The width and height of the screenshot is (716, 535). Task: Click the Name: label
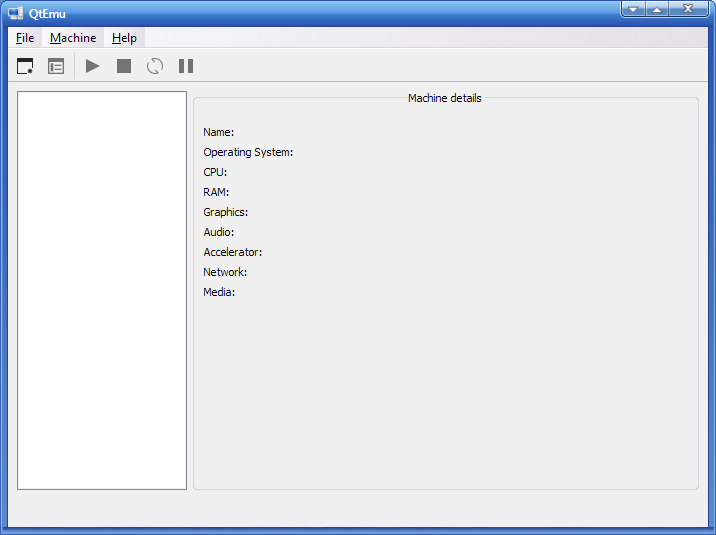(x=219, y=132)
